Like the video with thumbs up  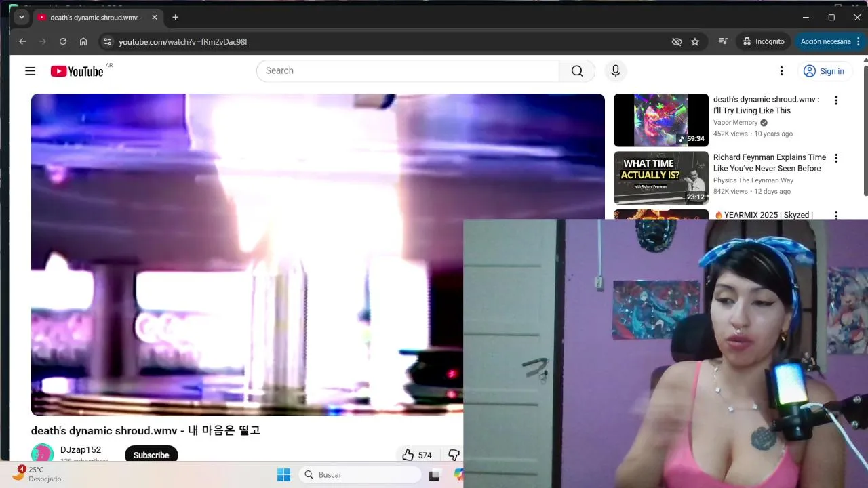417,455
